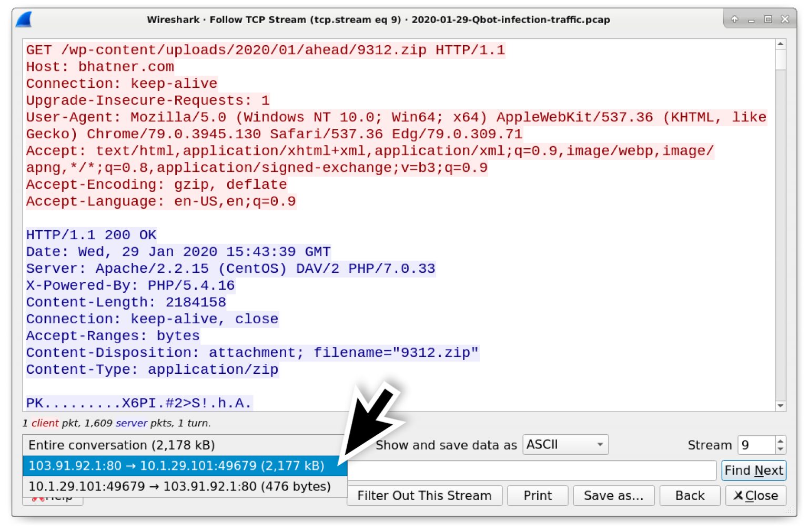Click the Save as... button
Viewport: 808px width, 532px height.
613,495
